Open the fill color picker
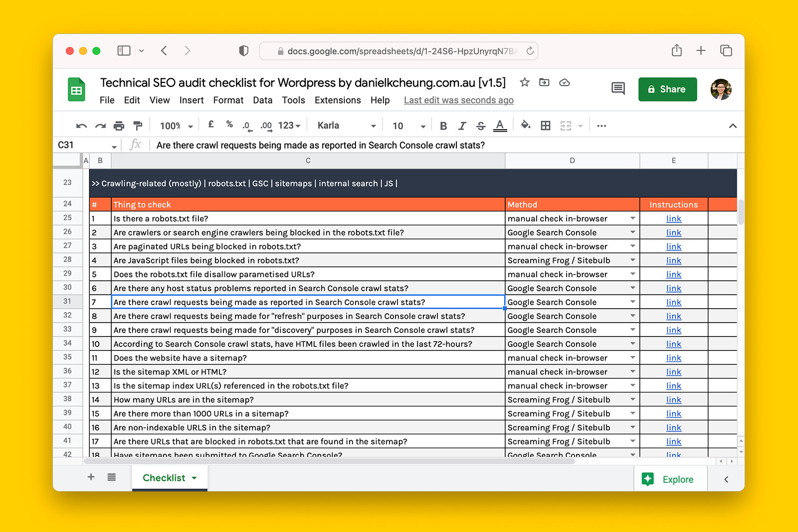 (x=526, y=125)
